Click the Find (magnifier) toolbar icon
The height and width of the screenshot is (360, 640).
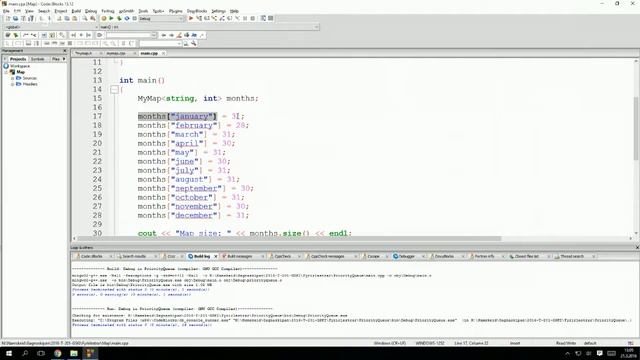[x=85, y=18]
